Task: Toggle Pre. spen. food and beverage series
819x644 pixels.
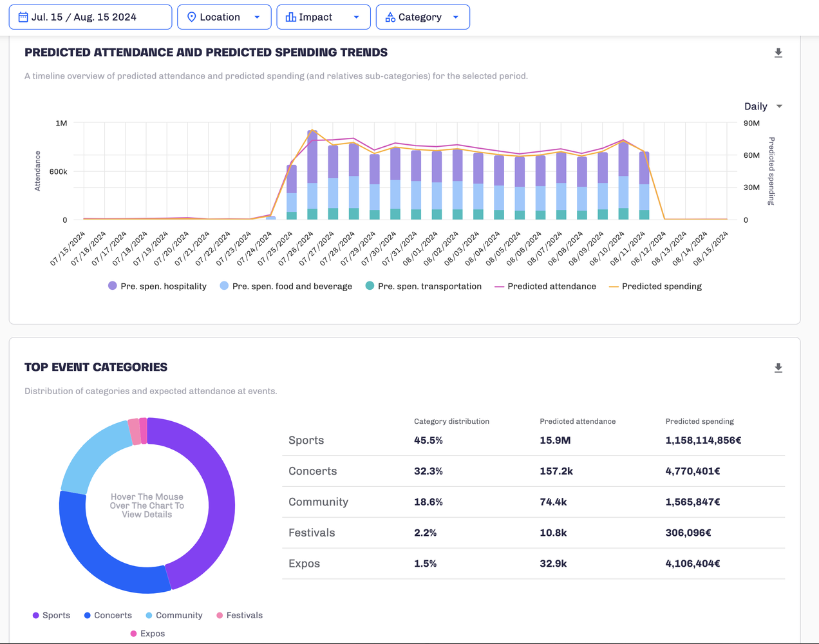Action: [x=292, y=286]
